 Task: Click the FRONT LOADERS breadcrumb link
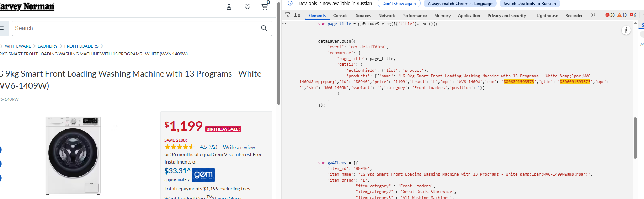coord(81,46)
